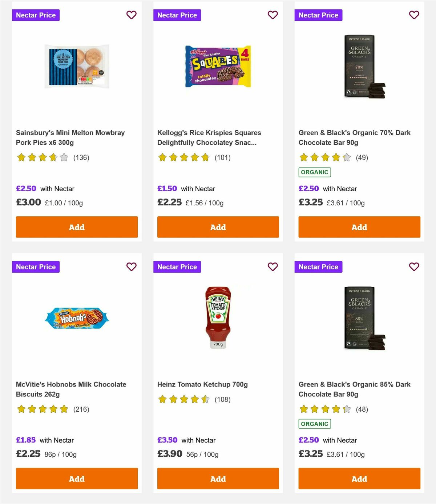
Task: Favourite the Heinz Tomato Ketchup
Action: (x=272, y=267)
